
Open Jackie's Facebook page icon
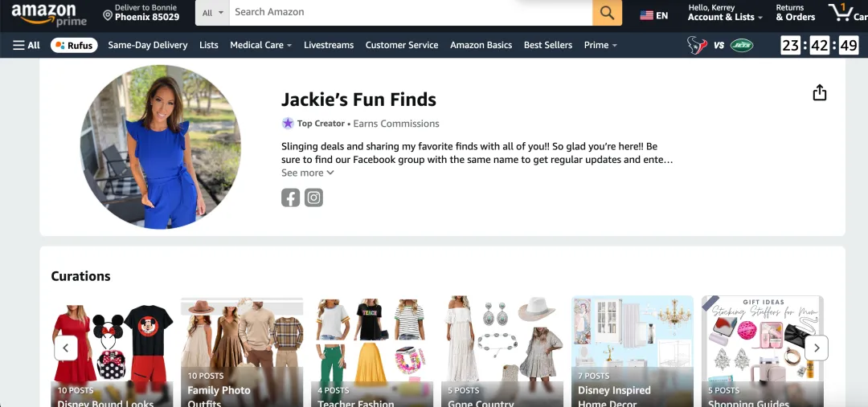pos(290,197)
